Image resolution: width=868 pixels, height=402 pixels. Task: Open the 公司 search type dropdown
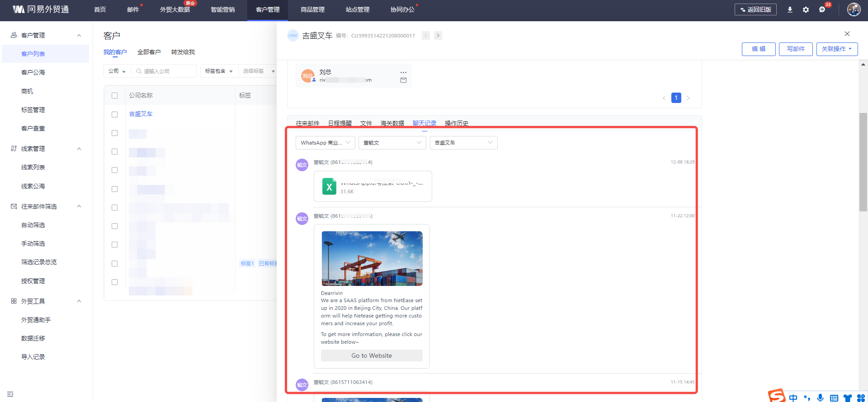tap(117, 71)
